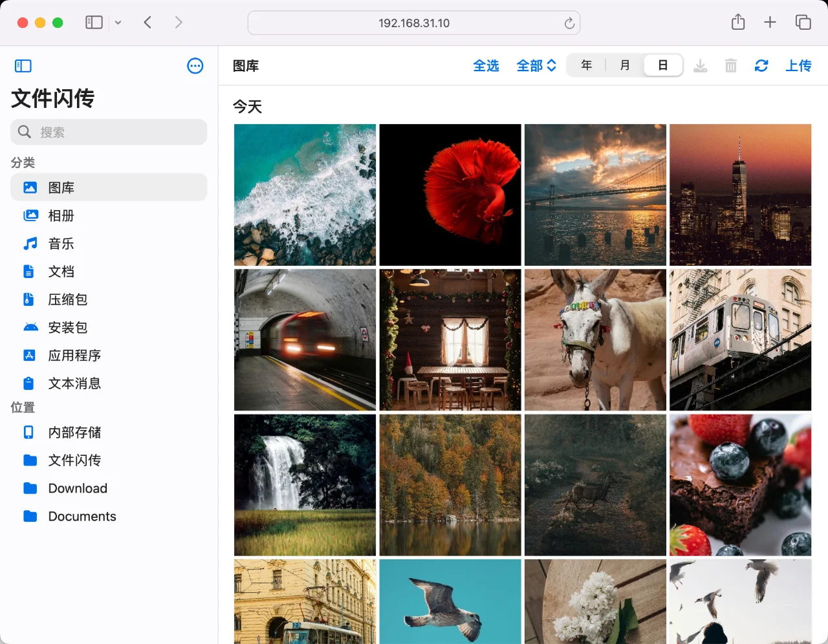Click the Safari sidebar toggle icon
The height and width of the screenshot is (644, 828).
[94, 23]
